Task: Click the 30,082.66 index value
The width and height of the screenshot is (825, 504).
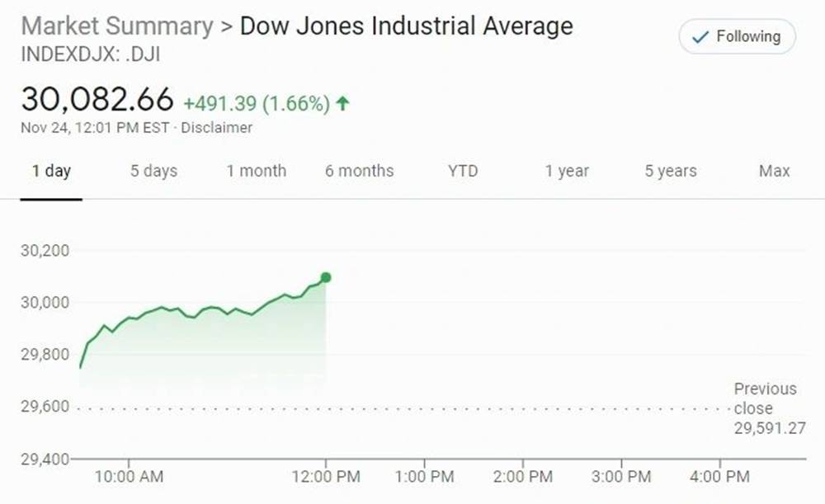Action: coord(97,100)
